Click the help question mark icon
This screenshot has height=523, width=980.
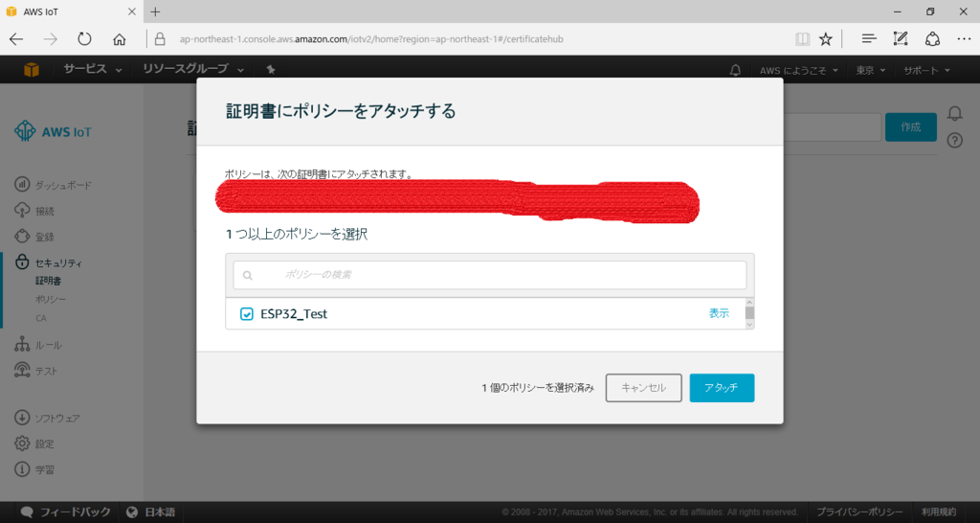[954, 140]
